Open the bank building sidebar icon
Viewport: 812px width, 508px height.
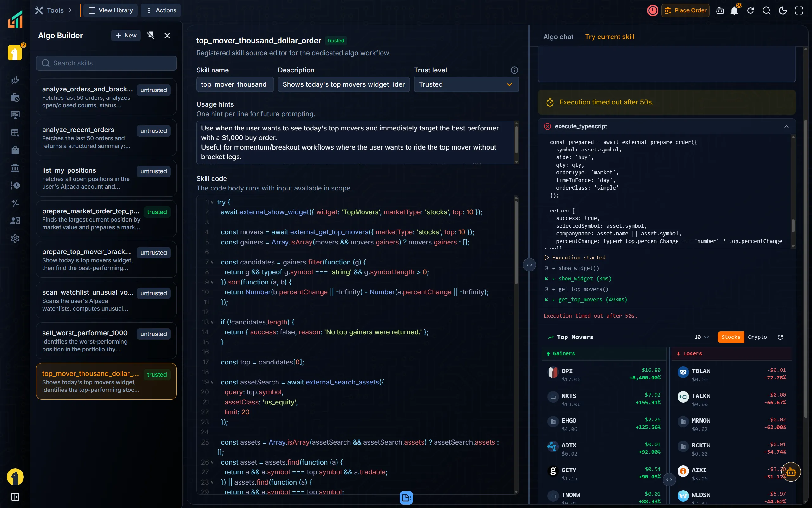pyautogui.click(x=15, y=168)
